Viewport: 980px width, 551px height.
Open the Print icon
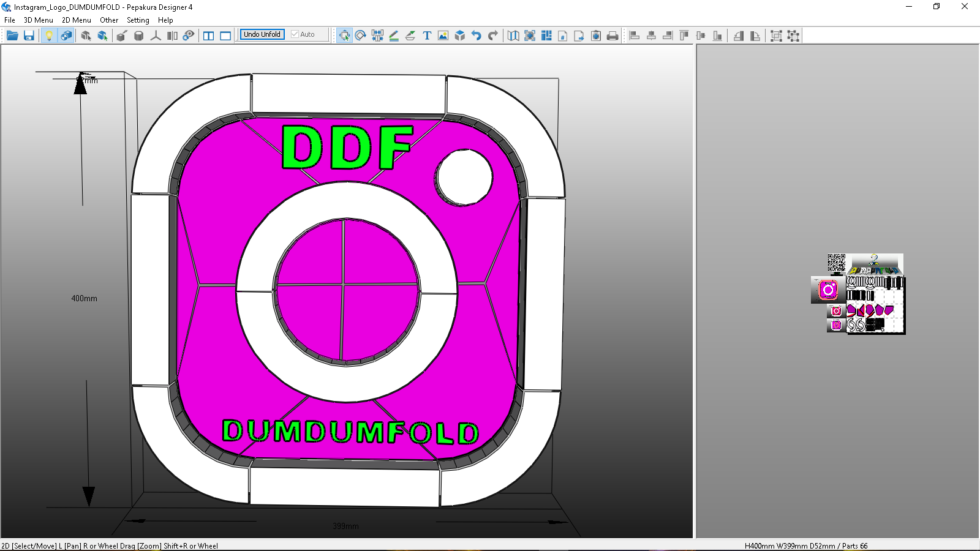click(612, 35)
